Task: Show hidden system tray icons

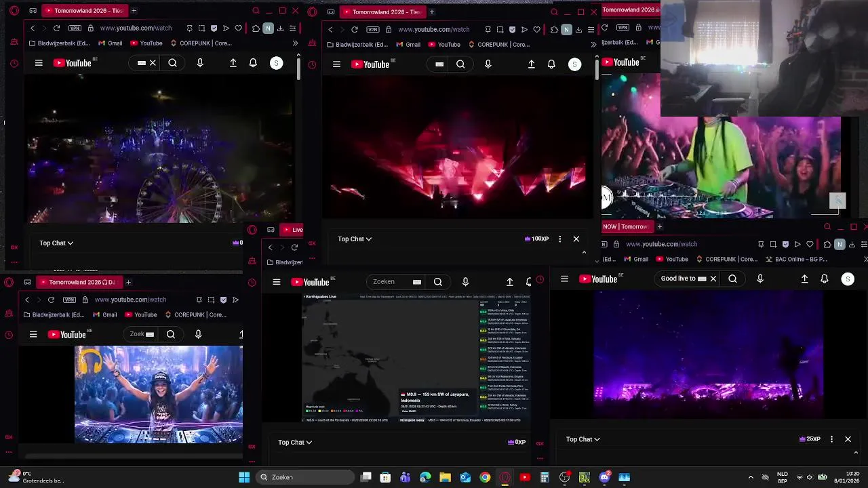Action: (x=751, y=477)
